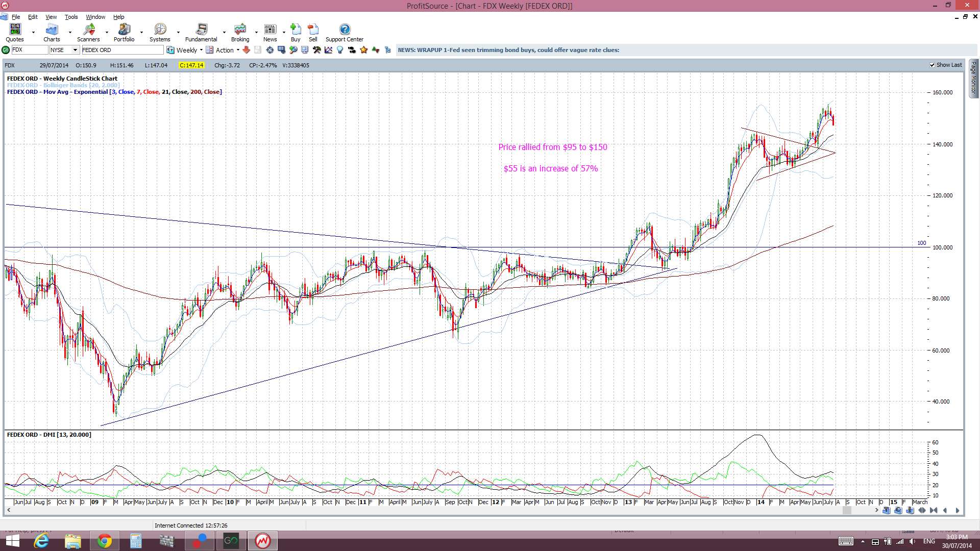This screenshot has height=551, width=980.
Task: Click the highlighted close value C:147.14
Action: pos(191,65)
